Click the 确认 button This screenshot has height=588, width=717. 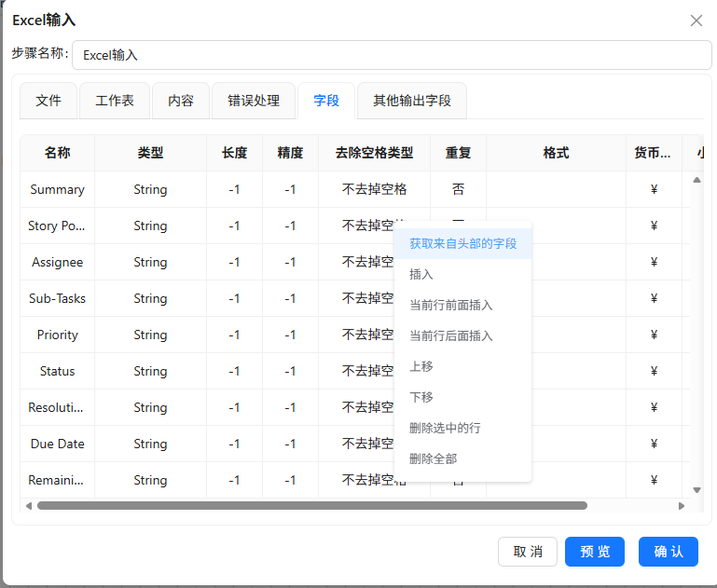click(669, 552)
